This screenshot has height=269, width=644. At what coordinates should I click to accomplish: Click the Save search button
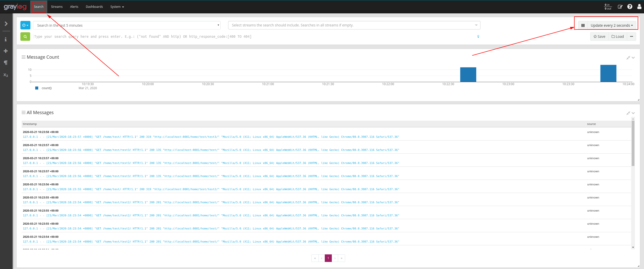coord(599,36)
